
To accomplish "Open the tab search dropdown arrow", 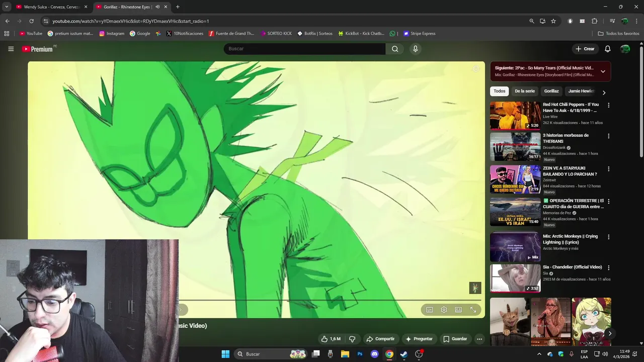I will pos(6,7).
